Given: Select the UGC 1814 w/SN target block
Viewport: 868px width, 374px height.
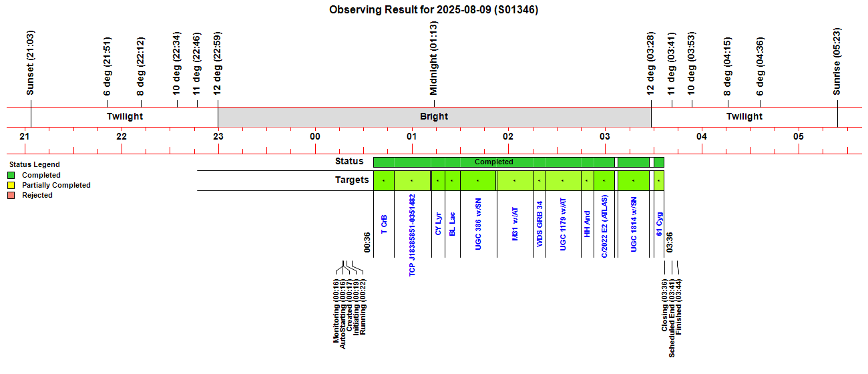Looking at the screenshot, I should (x=634, y=181).
